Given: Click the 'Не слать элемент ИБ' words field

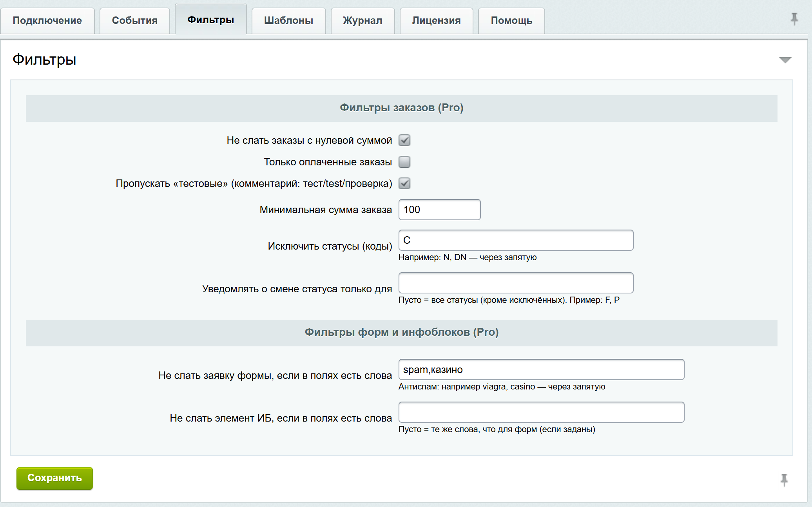Looking at the screenshot, I should (542, 412).
